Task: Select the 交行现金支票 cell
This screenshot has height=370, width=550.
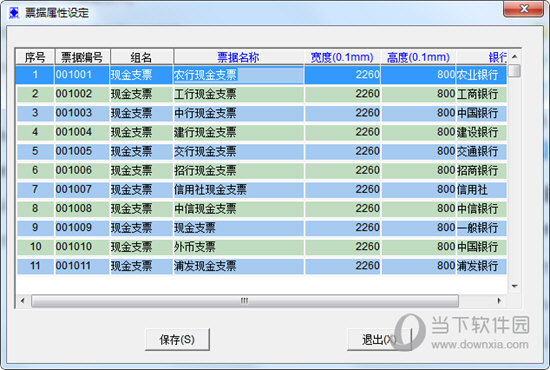Action: (239, 151)
